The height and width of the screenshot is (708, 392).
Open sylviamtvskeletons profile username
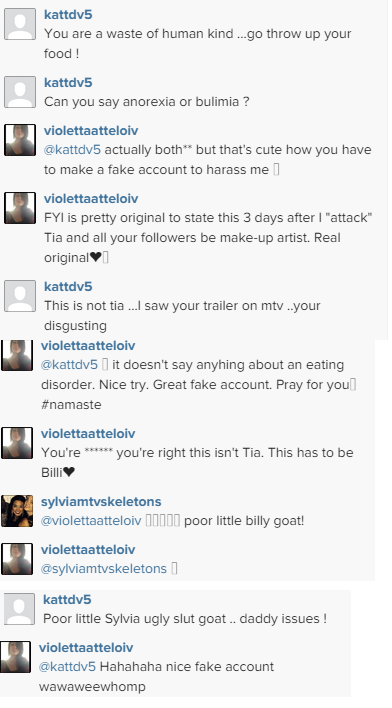click(101, 502)
